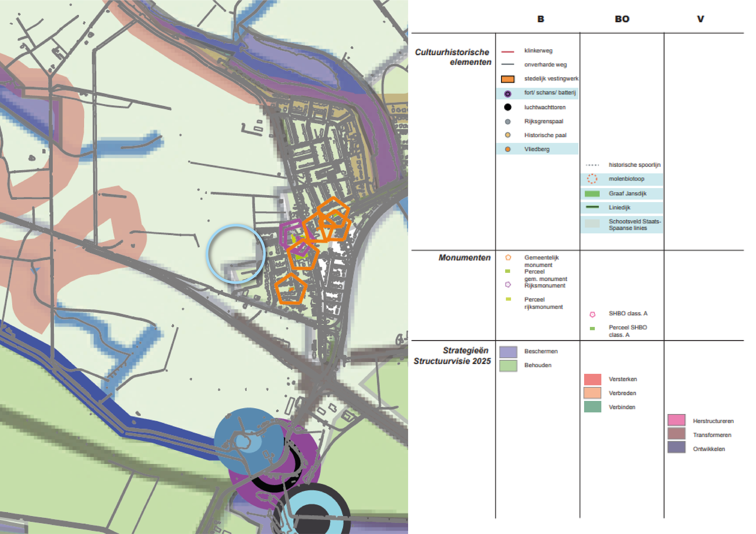Click the green Graaf Jansdijk swatch

592,194
